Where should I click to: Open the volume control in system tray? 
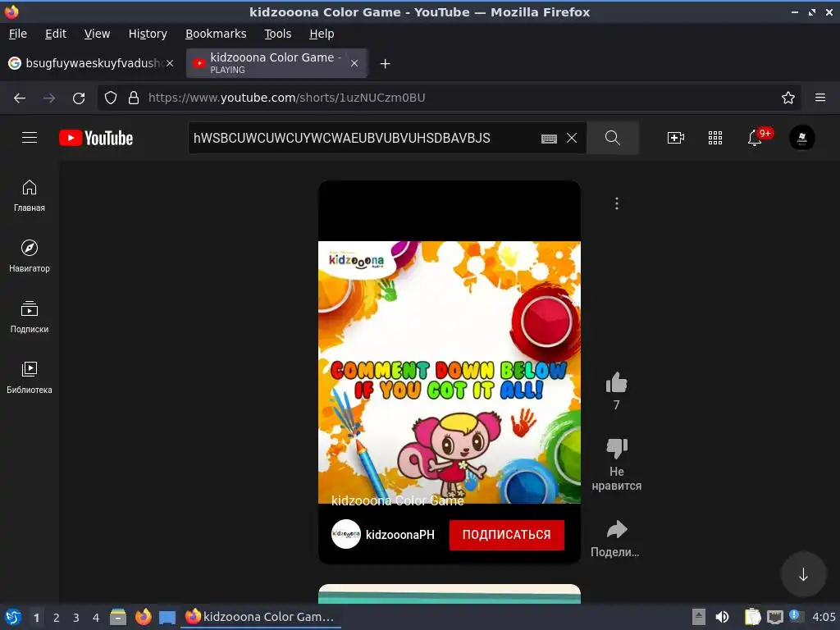[722, 617]
